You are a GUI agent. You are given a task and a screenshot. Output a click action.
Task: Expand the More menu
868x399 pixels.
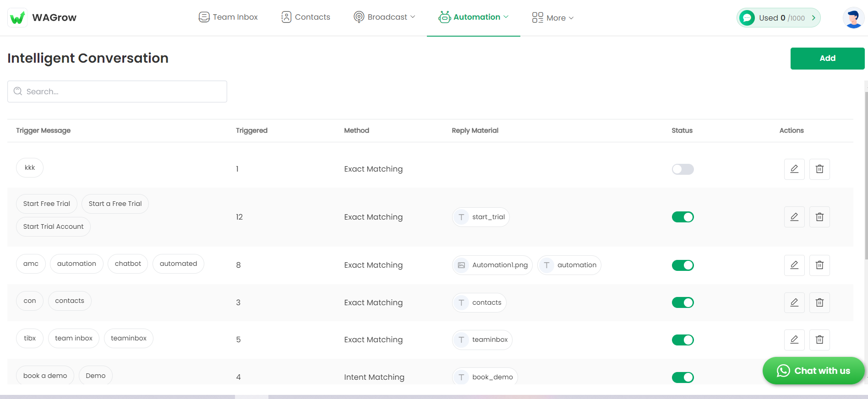pyautogui.click(x=553, y=18)
